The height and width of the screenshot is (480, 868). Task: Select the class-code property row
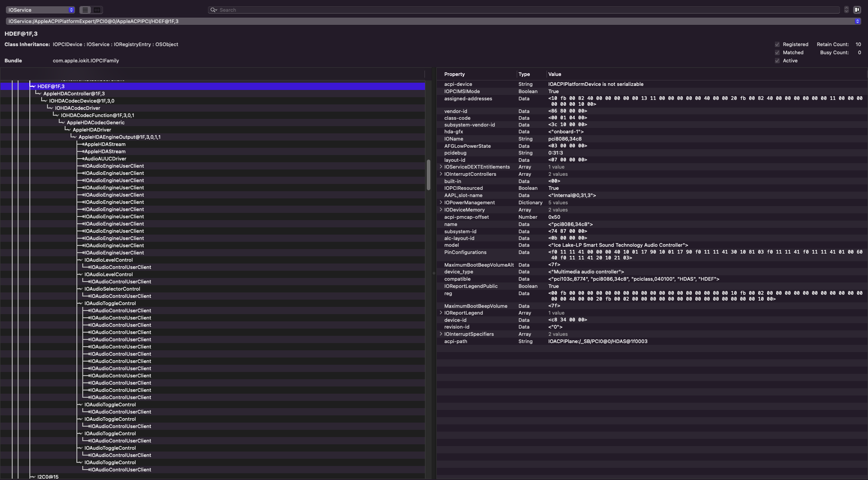pyautogui.click(x=651, y=118)
